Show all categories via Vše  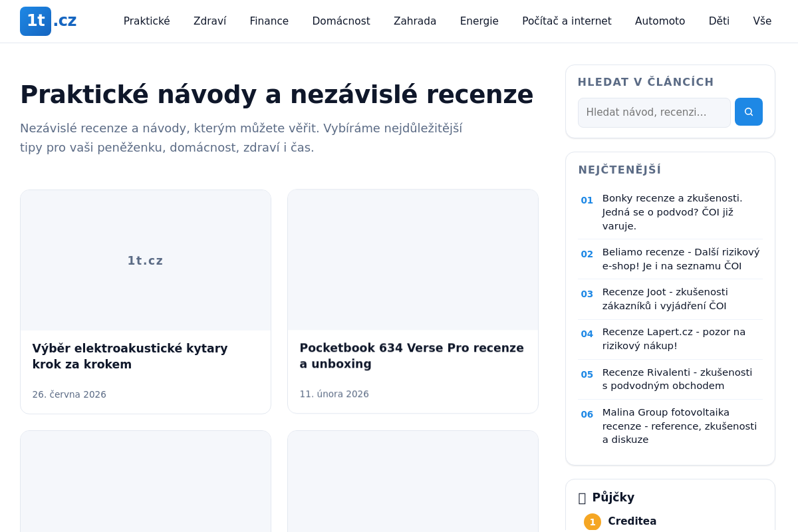762,21
